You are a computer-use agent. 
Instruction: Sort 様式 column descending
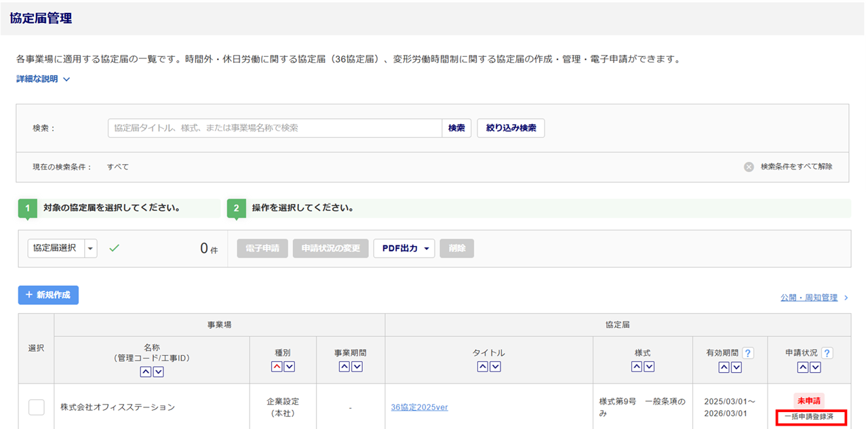(x=649, y=367)
